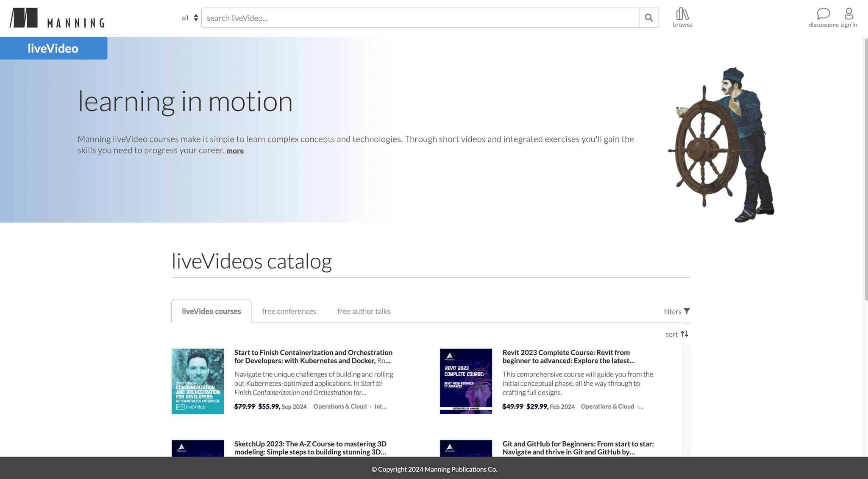Open the filters funnel icon

tap(687, 311)
